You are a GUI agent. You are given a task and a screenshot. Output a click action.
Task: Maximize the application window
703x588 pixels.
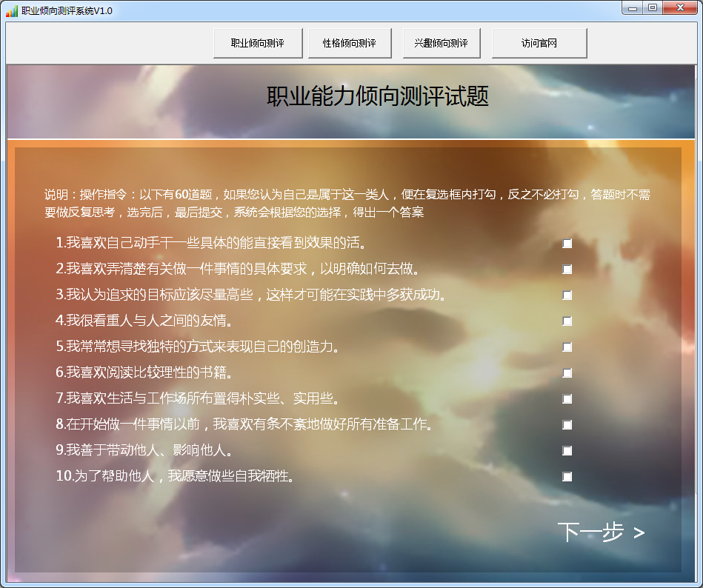click(x=653, y=8)
